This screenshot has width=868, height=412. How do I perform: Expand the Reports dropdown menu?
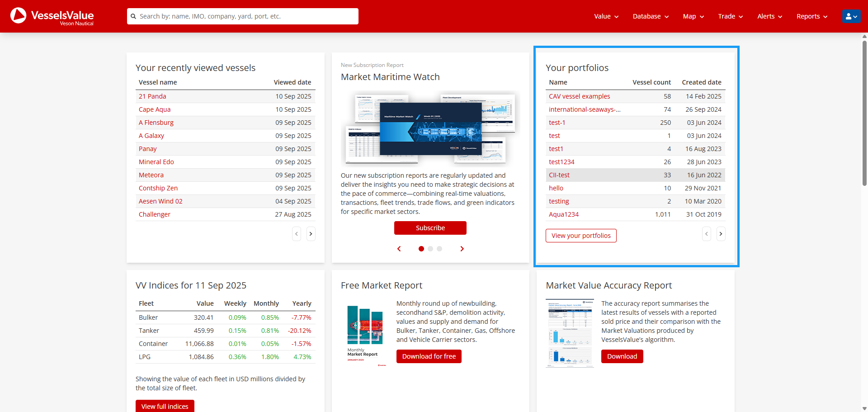811,16
